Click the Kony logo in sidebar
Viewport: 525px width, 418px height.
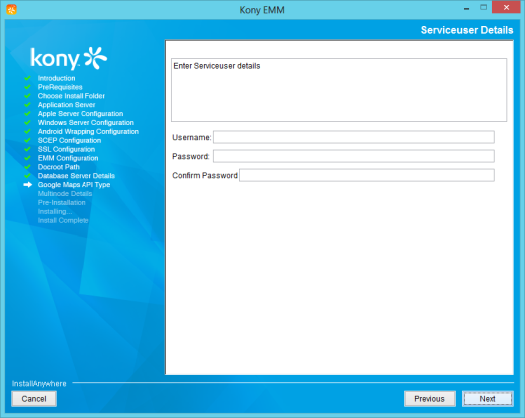pyautogui.click(x=69, y=58)
